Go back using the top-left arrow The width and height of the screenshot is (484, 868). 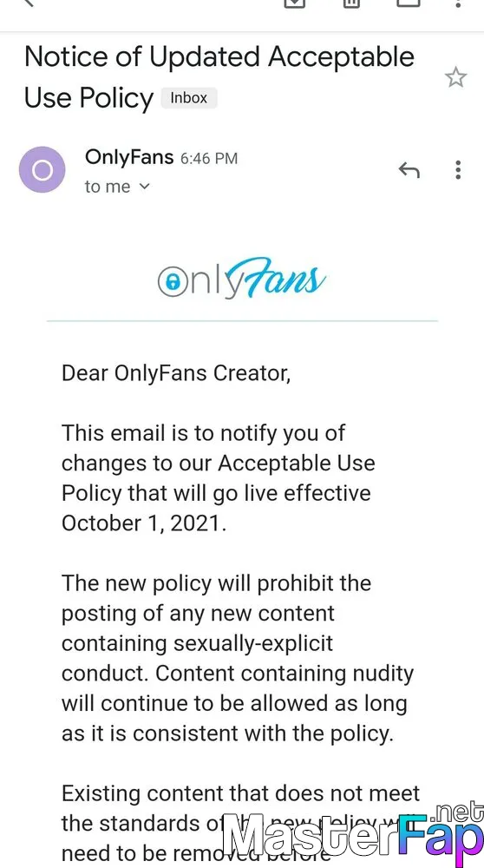(29, 3)
